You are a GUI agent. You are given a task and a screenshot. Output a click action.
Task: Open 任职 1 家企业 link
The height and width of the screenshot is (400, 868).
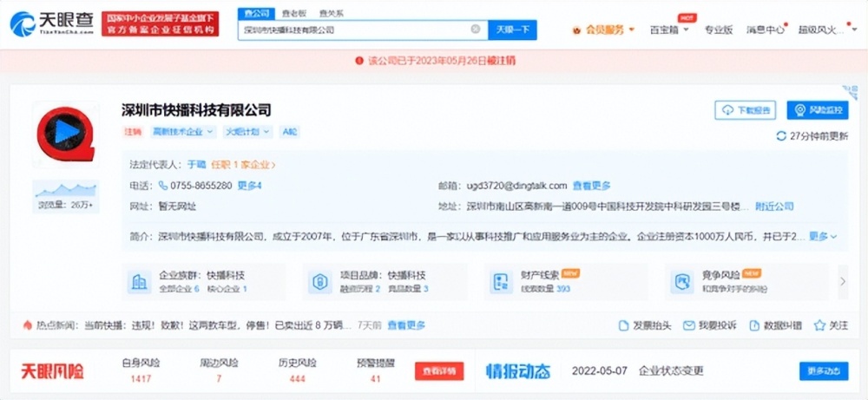242,164
